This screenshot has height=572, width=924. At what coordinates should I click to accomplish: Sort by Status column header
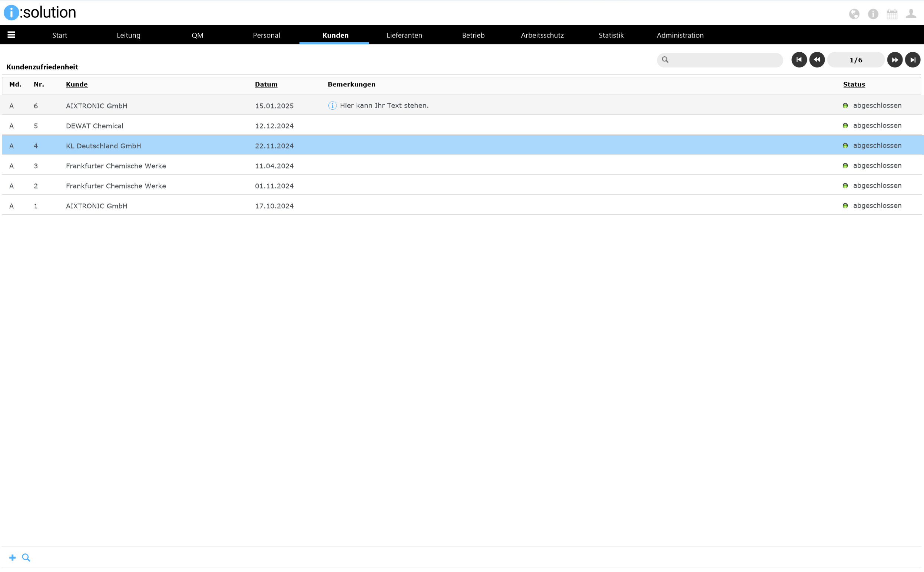pos(854,85)
